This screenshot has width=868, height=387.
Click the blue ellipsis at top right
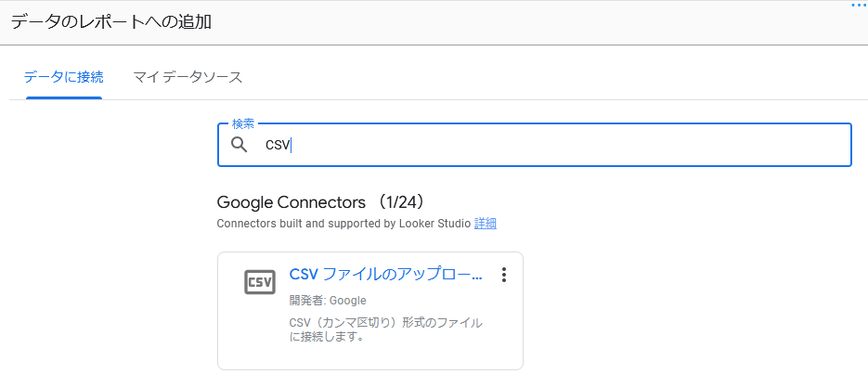(x=859, y=6)
